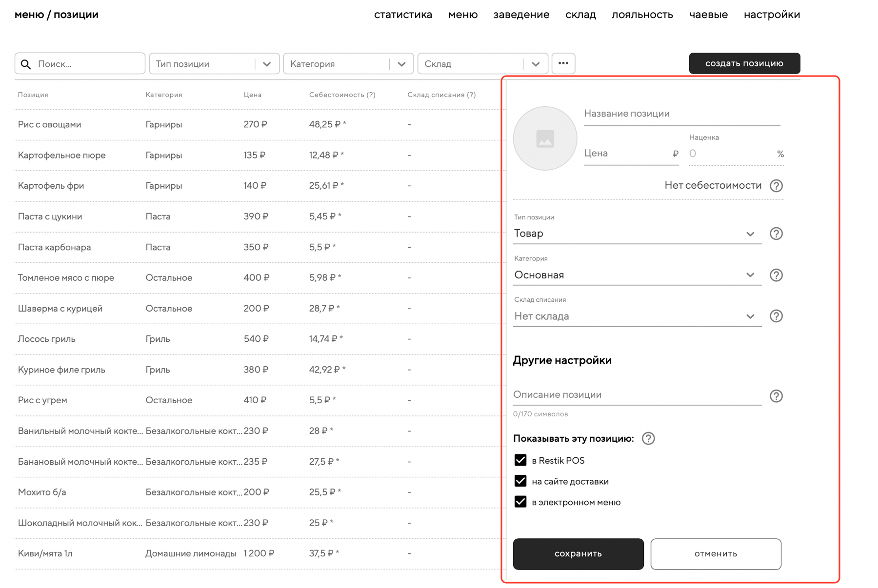Viewport: 878px width, 588px height.
Task: Expand the Тип позиции filter dropdown
Action: 214,64
